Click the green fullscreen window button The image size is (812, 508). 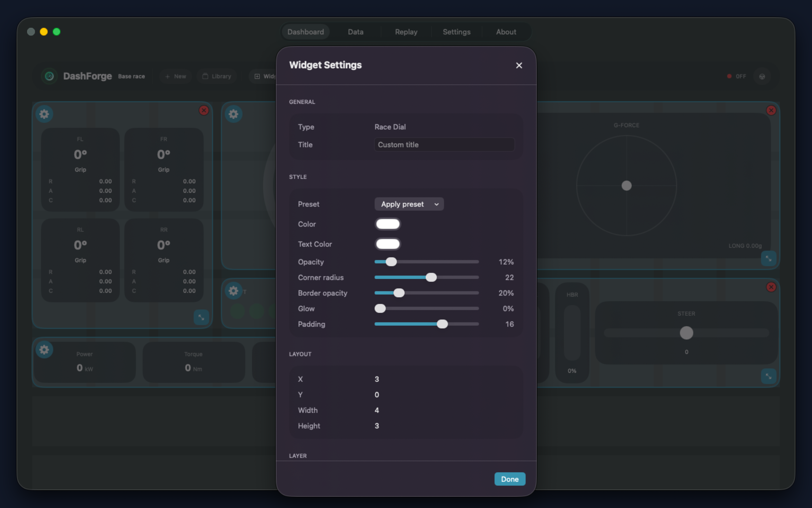click(x=57, y=31)
